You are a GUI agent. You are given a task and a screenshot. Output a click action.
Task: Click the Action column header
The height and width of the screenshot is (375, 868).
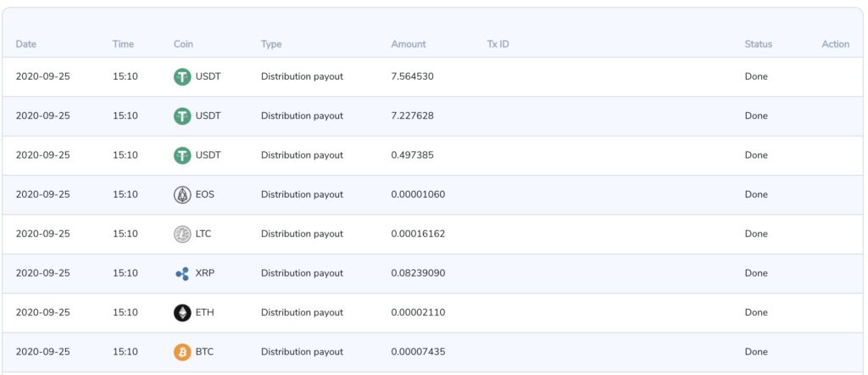tap(835, 44)
